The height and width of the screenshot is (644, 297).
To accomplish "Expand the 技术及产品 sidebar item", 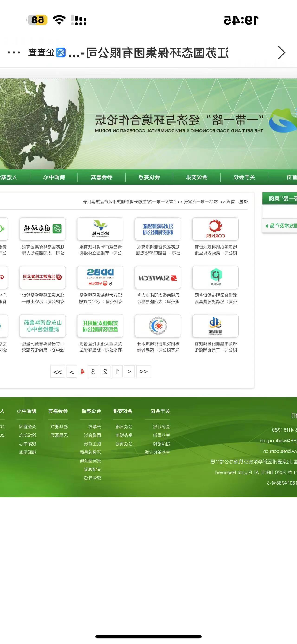I will click(281, 226).
